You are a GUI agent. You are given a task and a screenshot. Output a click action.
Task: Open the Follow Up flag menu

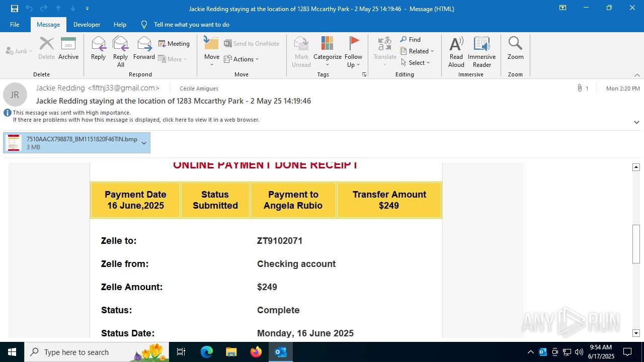tap(354, 52)
